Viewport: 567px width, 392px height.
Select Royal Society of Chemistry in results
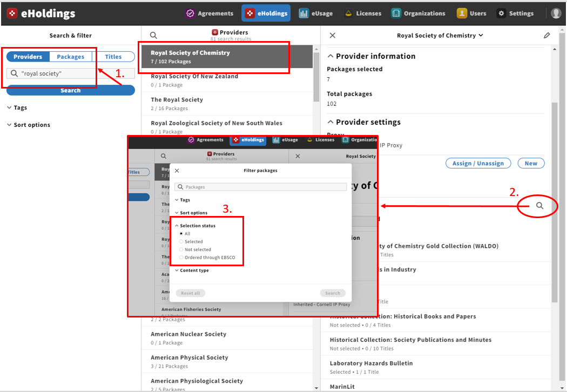(227, 57)
